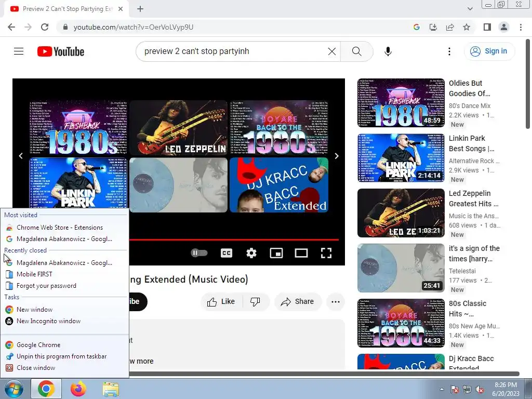Show the previous end-screen suggestions arrow

coord(21,156)
